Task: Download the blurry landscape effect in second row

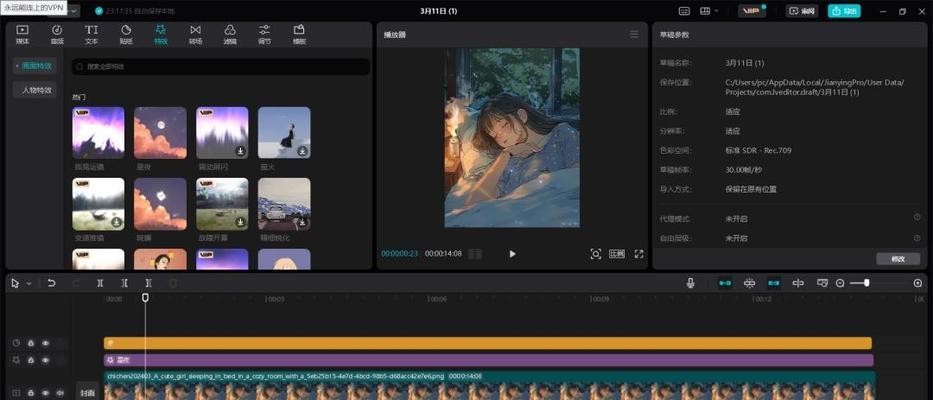Action: click(117, 223)
